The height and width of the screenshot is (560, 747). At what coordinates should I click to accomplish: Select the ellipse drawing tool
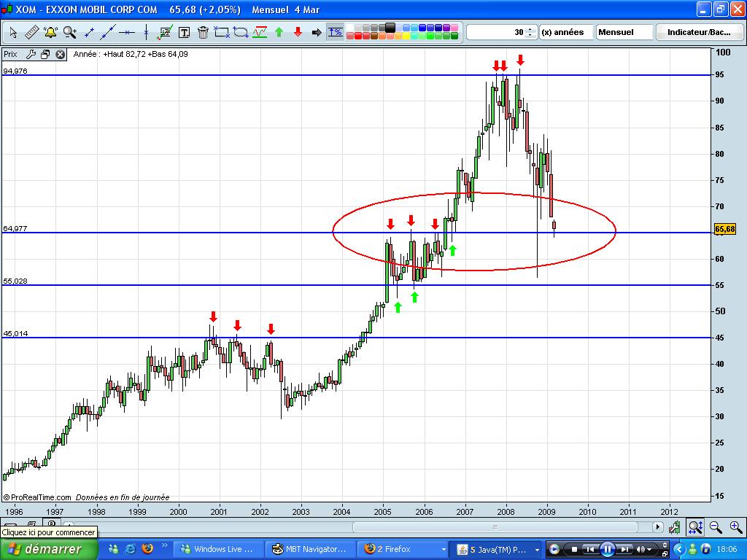[241, 32]
